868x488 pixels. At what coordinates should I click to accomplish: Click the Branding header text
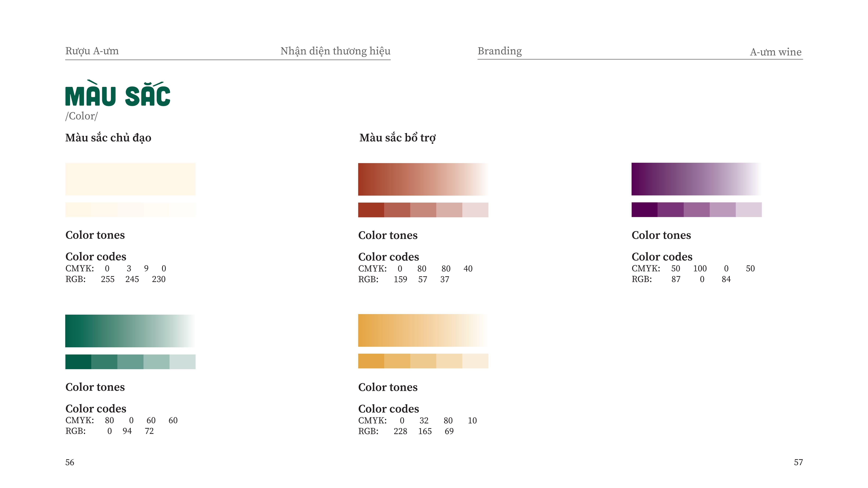tap(500, 51)
